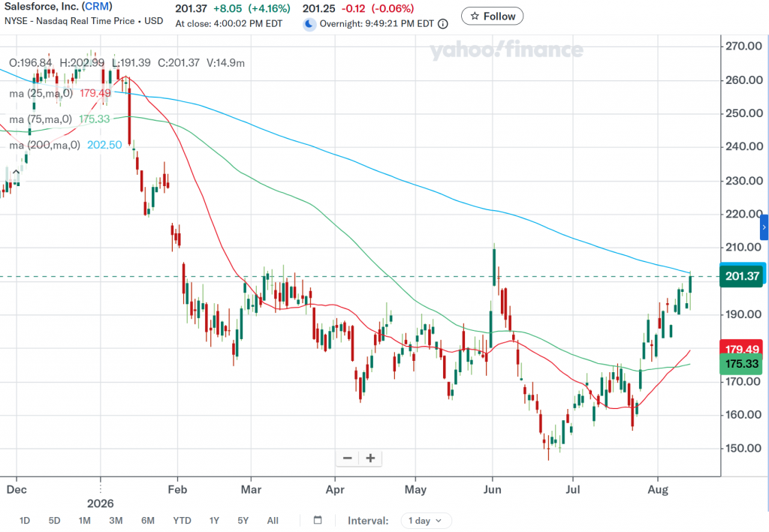The height and width of the screenshot is (532, 769).
Task: Click the 2026 year axis label
Action: pyautogui.click(x=100, y=503)
